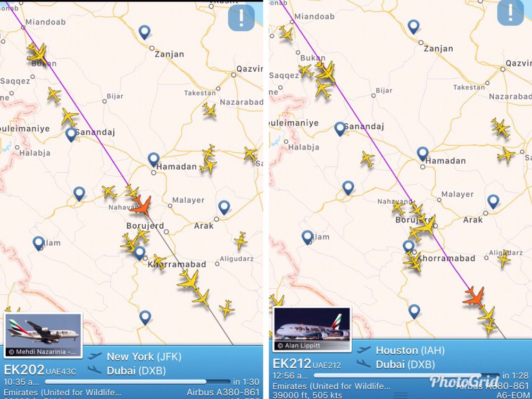Click the airport pin near Zanjan on the left map

click(x=145, y=32)
